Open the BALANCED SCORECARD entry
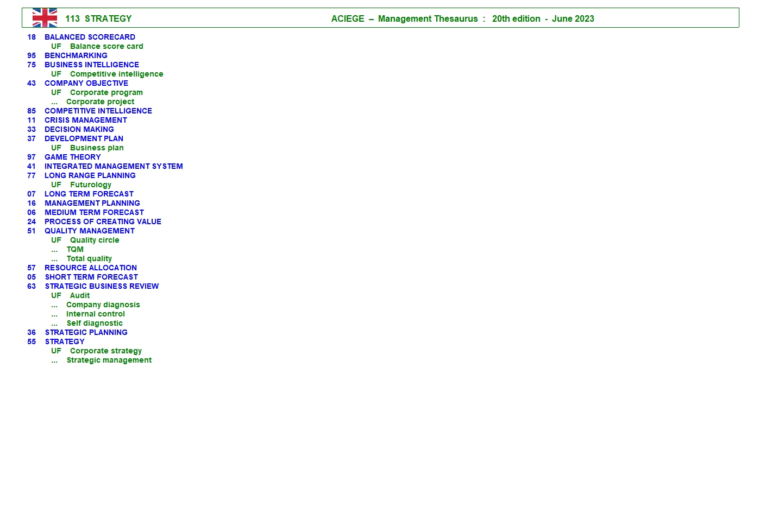This screenshot has height=532, width=766. point(90,37)
